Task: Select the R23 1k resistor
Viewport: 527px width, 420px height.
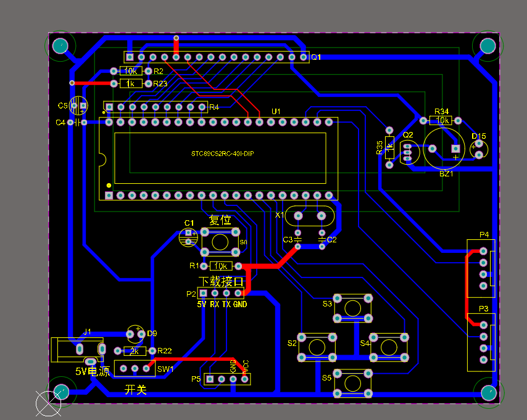Action: tap(131, 83)
